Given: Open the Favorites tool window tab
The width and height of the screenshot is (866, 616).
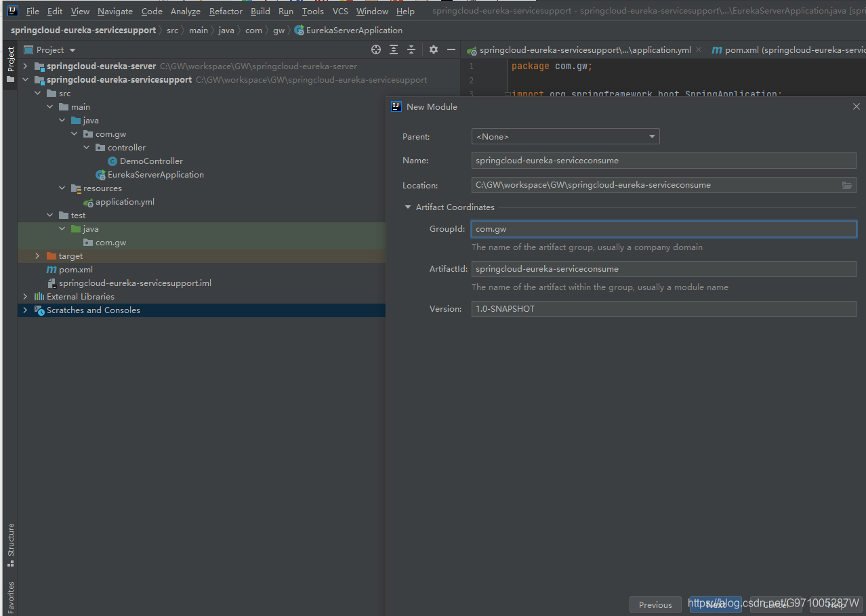Looking at the screenshot, I should [10, 596].
